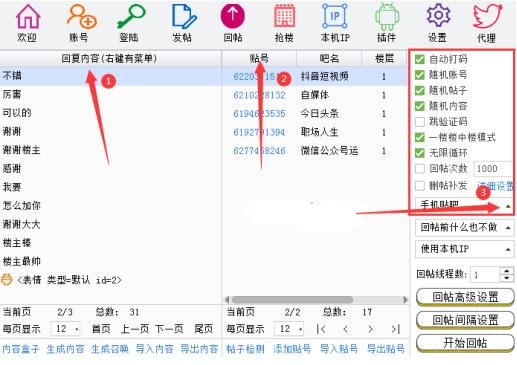Toggle 一楼楼中楼模式 checkbox
The height and width of the screenshot is (365, 517).
click(420, 137)
